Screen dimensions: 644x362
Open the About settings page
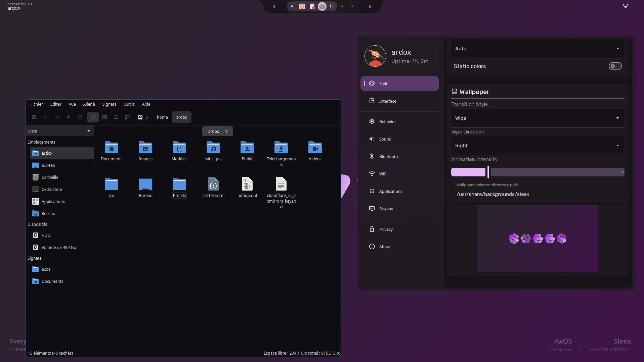point(400,247)
